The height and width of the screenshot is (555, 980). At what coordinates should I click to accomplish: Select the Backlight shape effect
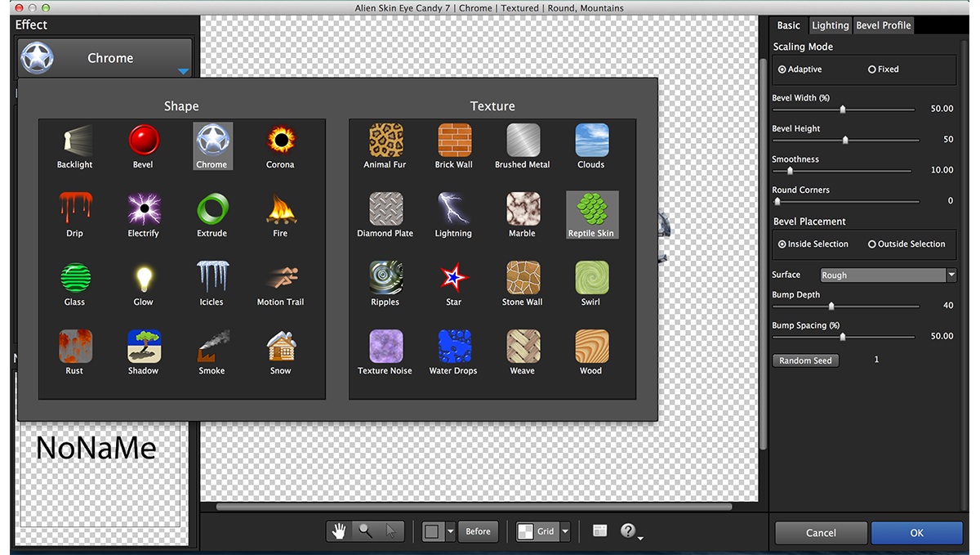74,145
